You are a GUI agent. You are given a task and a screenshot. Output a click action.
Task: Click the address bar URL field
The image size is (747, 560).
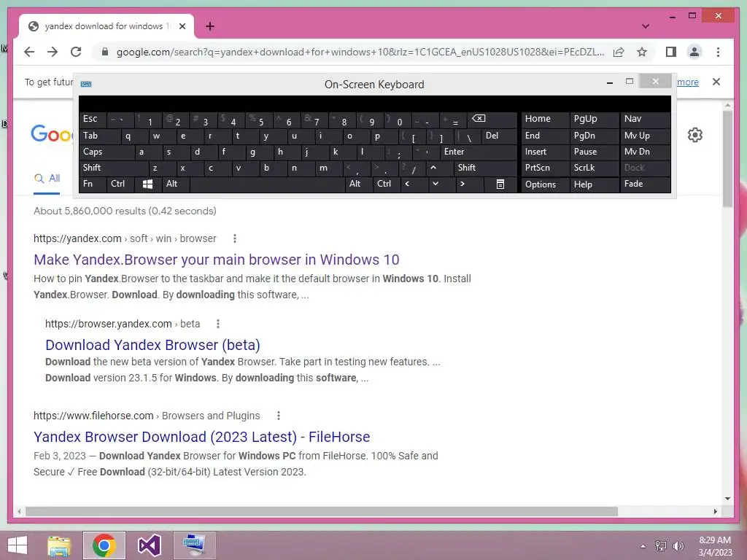(360, 52)
